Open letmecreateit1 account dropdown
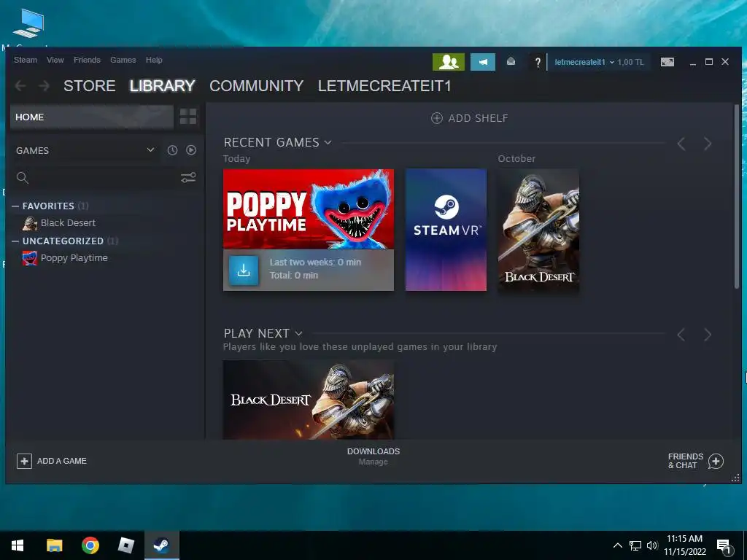This screenshot has height=560, width=747. [x=584, y=63]
